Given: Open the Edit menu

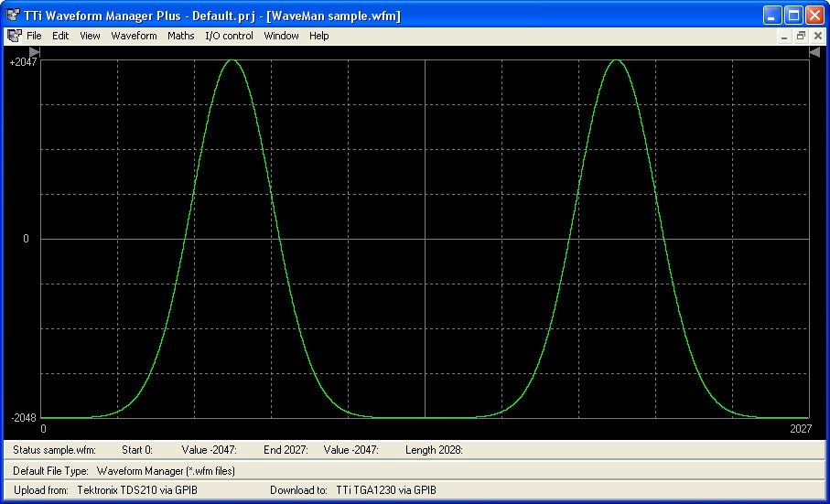Looking at the screenshot, I should pos(60,36).
